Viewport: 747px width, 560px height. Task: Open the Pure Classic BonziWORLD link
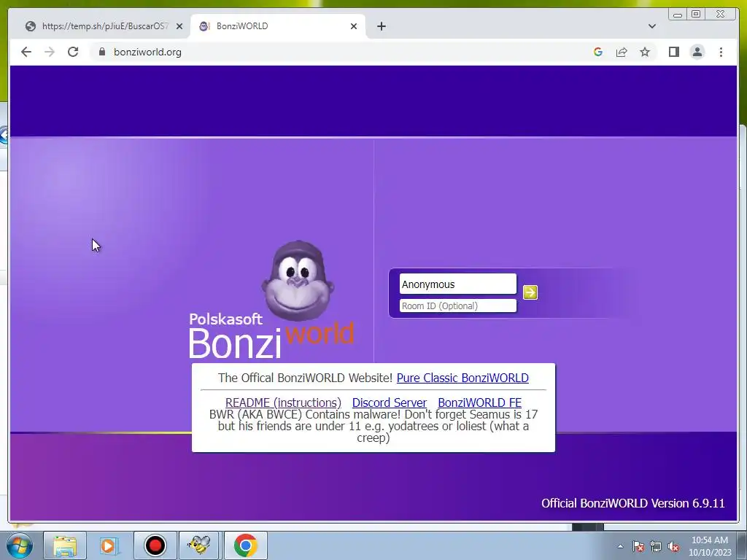point(462,378)
